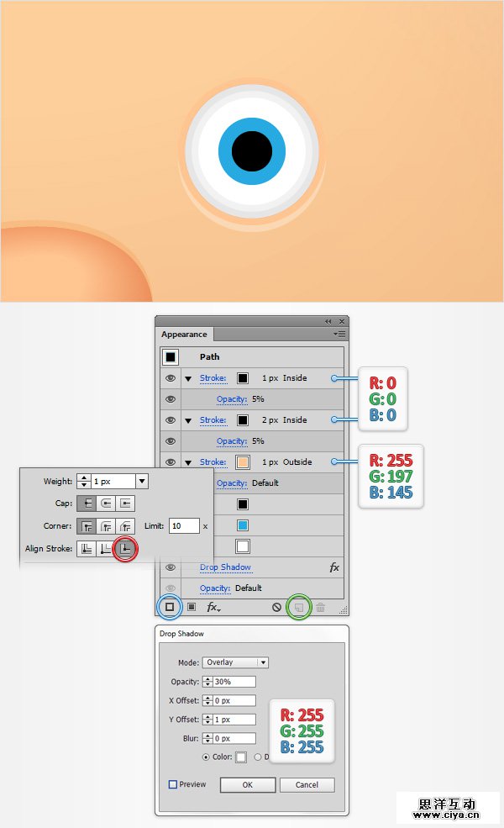Click OK in Drop Shadow dialog
This screenshot has width=504, height=828.
coord(248,784)
